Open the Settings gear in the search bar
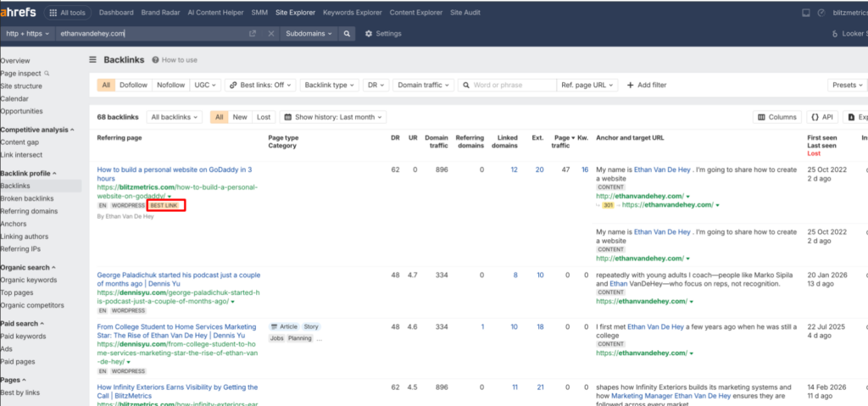Image resolution: width=868 pixels, height=406 pixels. pyautogui.click(x=383, y=34)
